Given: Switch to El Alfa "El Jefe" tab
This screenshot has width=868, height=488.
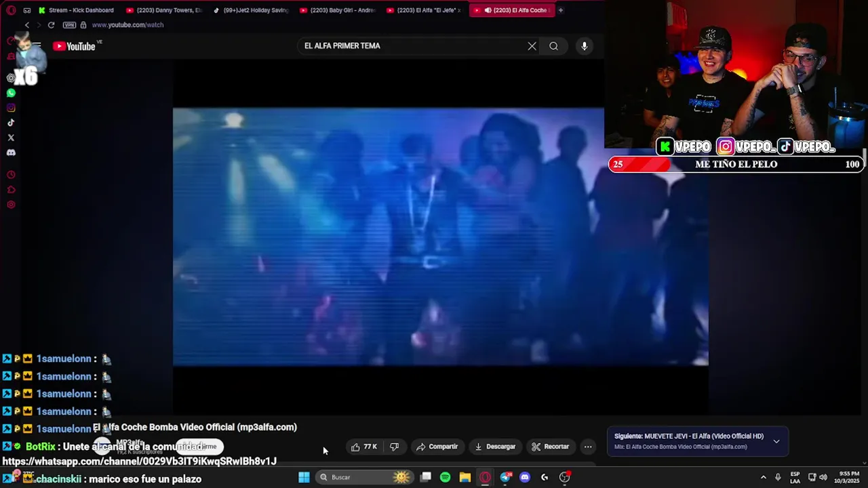Looking at the screenshot, I should (x=425, y=10).
